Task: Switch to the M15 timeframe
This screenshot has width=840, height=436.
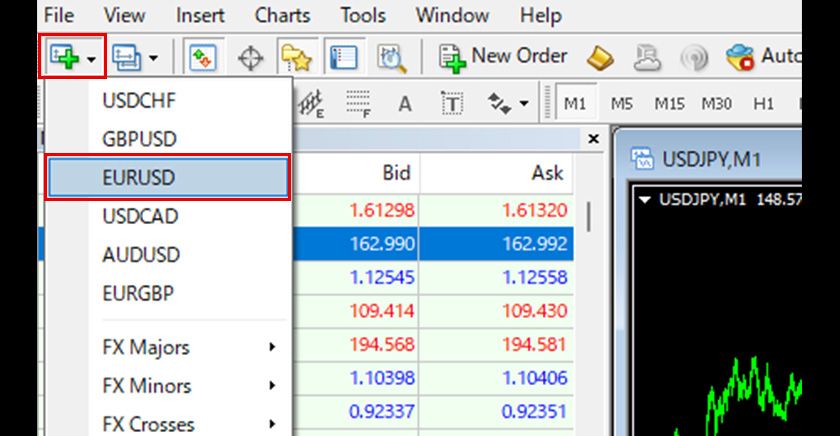Action: pos(669,104)
